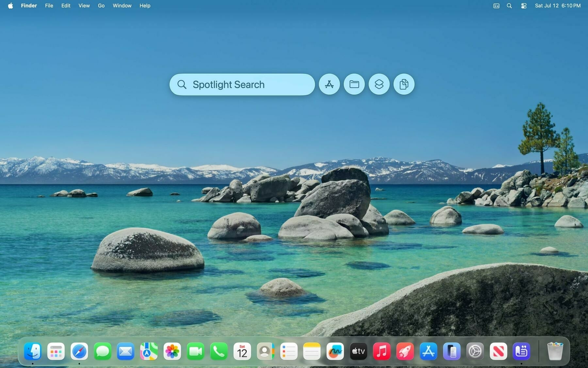This screenshot has height=368, width=588.
Task: Open Messages from the Dock
Action: pyautogui.click(x=103, y=351)
